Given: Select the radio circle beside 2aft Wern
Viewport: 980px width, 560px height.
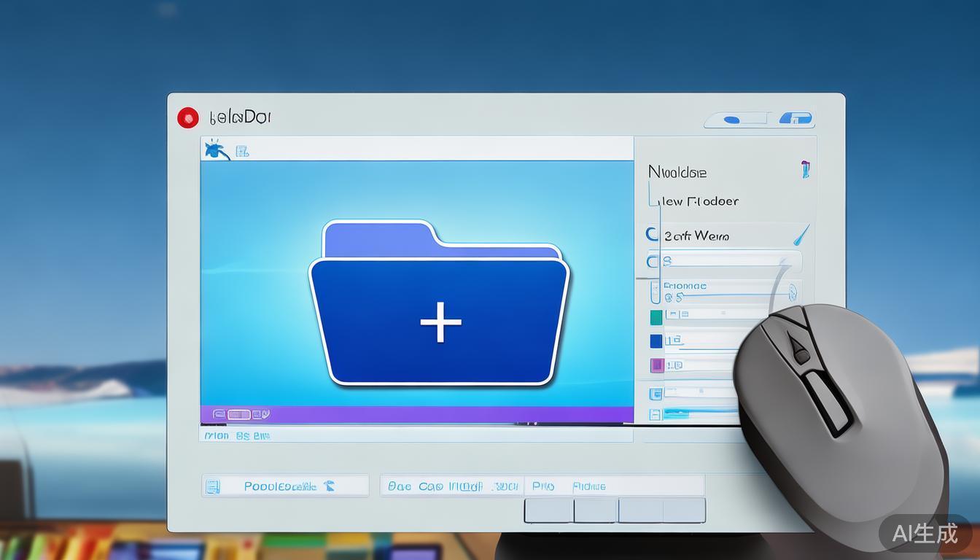Looking at the screenshot, I should (652, 235).
